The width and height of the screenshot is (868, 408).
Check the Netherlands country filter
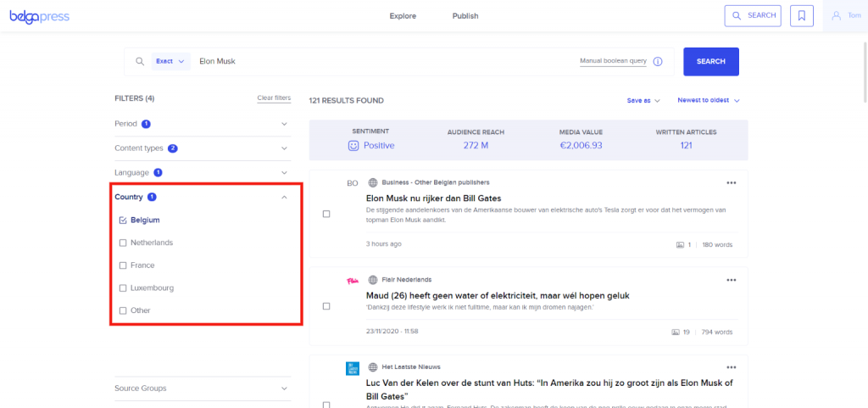tap(123, 243)
